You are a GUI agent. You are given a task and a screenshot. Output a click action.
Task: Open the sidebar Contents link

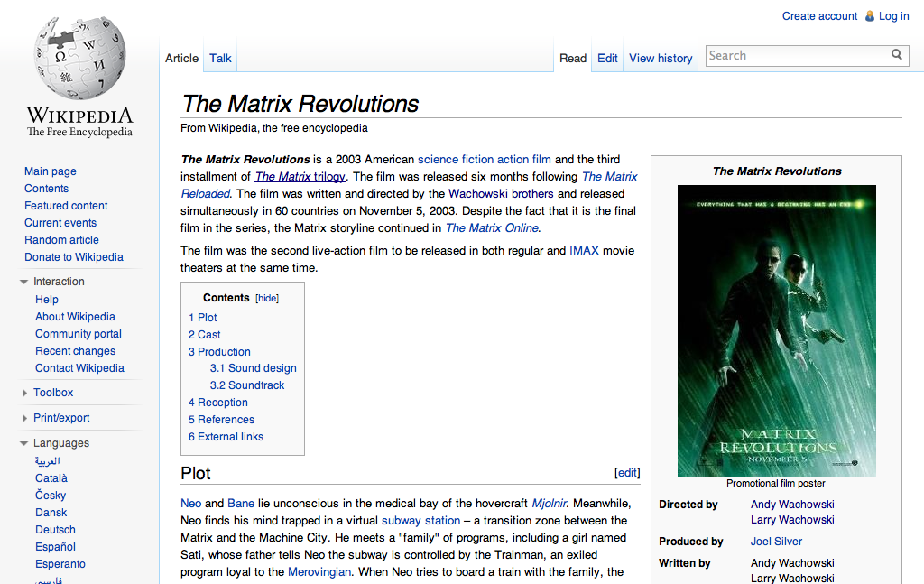pos(47,189)
